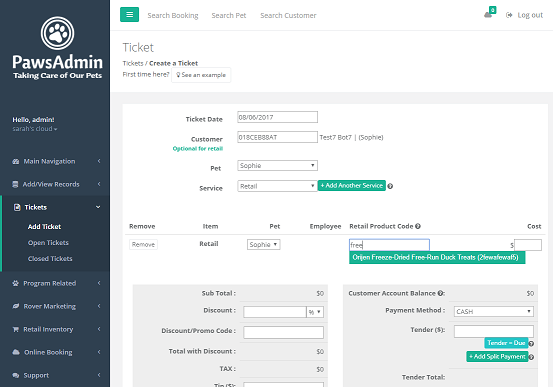Go to Search Booking in top bar
Viewport: 553px width, 387px height.
click(173, 15)
